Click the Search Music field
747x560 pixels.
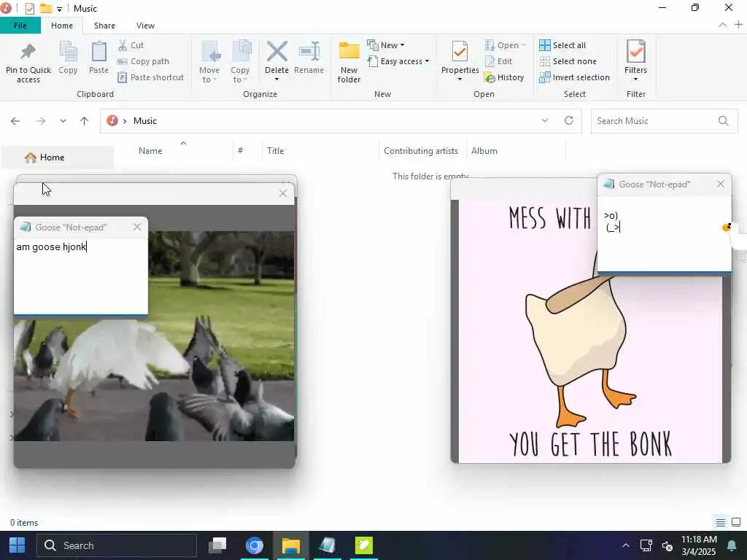664,121
